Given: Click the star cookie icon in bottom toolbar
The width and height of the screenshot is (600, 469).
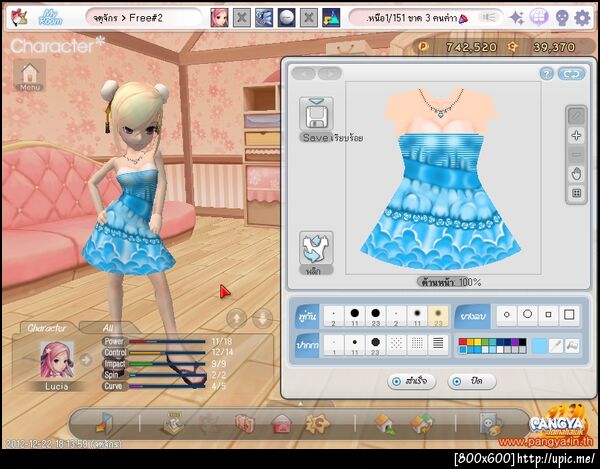Looking at the screenshot, I should [x=318, y=424].
